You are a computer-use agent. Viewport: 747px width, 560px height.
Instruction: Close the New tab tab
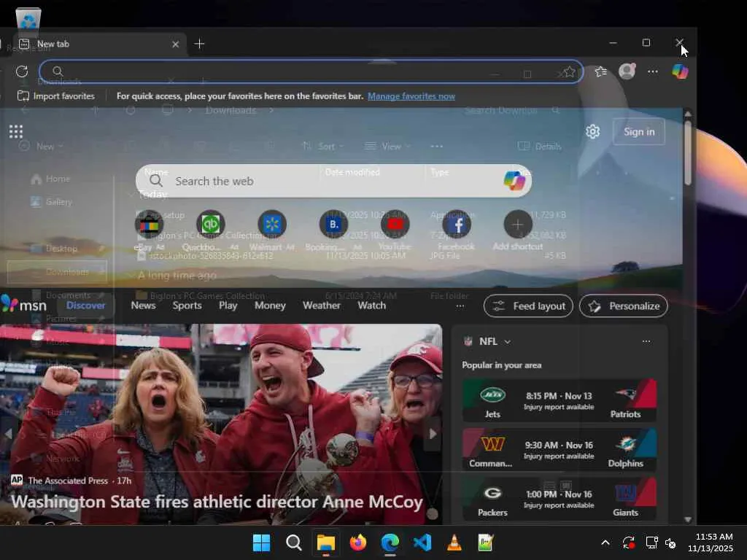coord(175,44)
